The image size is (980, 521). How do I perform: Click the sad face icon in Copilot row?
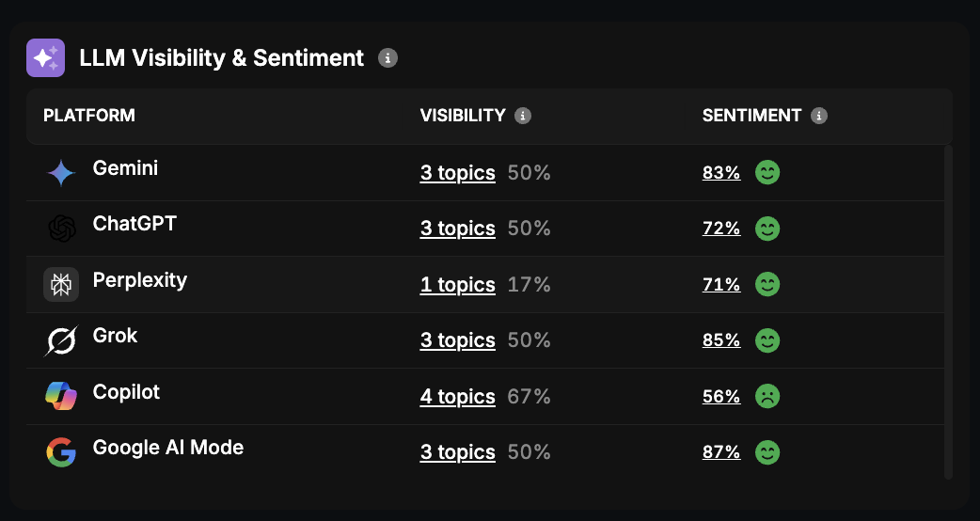pos(767,397)
